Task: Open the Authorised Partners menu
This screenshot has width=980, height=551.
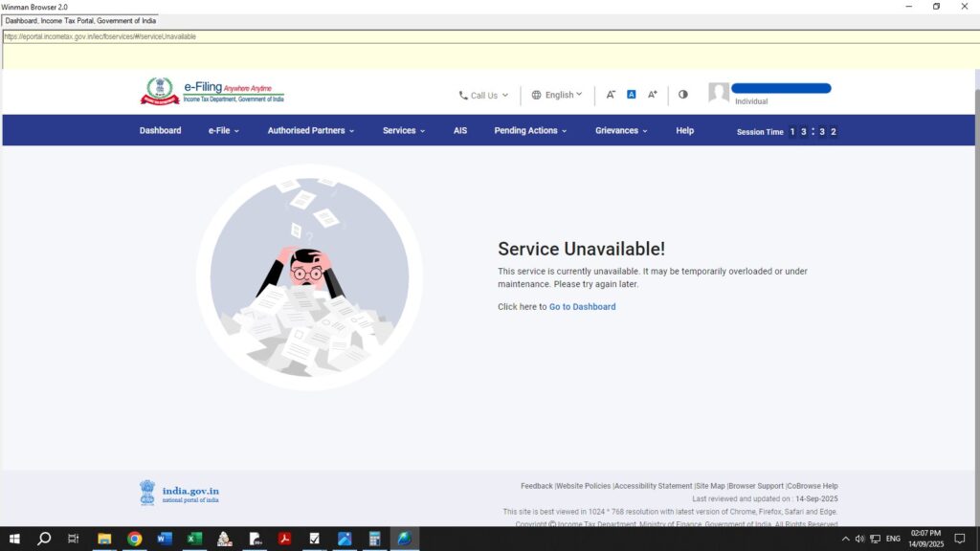Action: point(310,131)
